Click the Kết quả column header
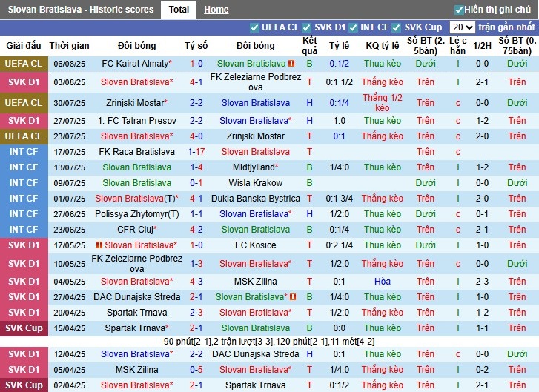Image resolution: width=539 pixels, height=392 pixels. click(309, 46)
